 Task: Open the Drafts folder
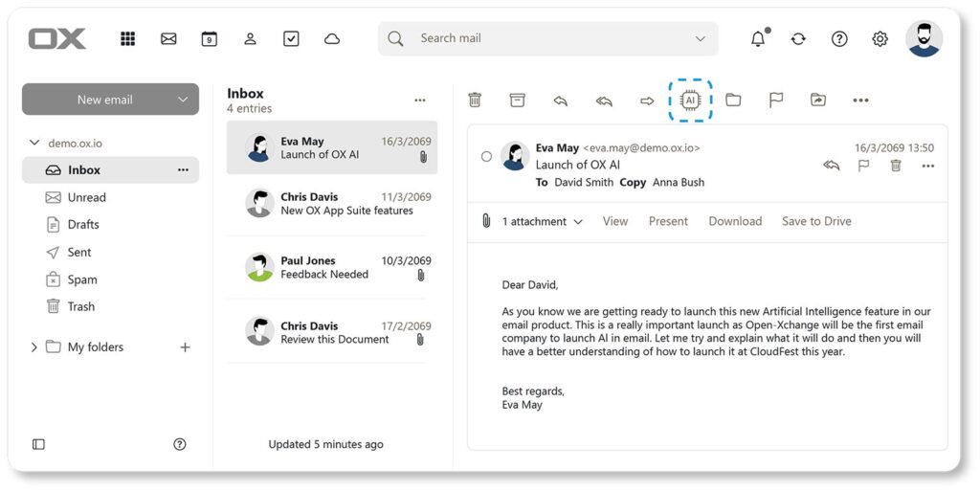pyautogui.click(x=83, y=225)
